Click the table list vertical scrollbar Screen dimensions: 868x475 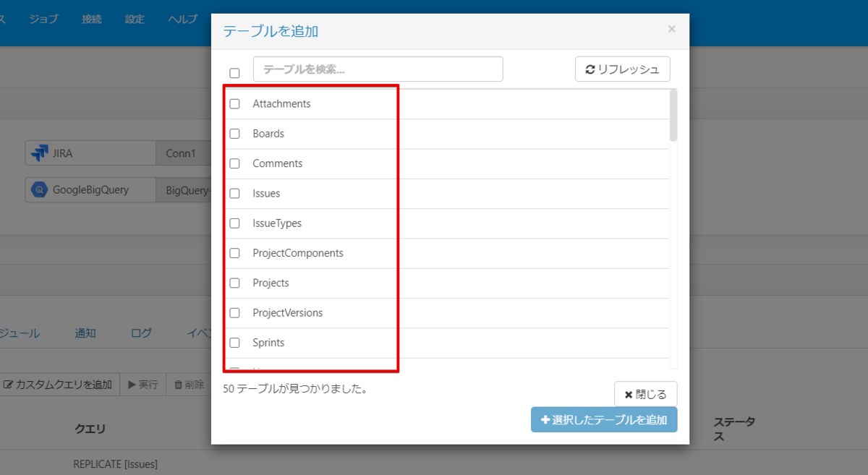(673, 116)
